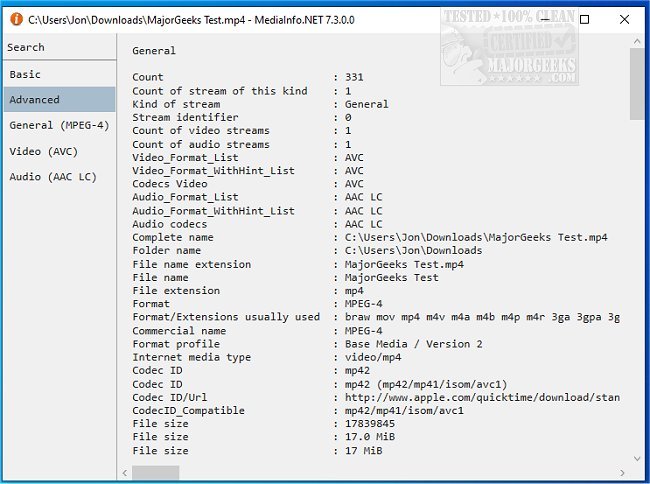Click the MediaInfo.NET app icon in title bar
The image size is (650, 484).
click(14, 19)
